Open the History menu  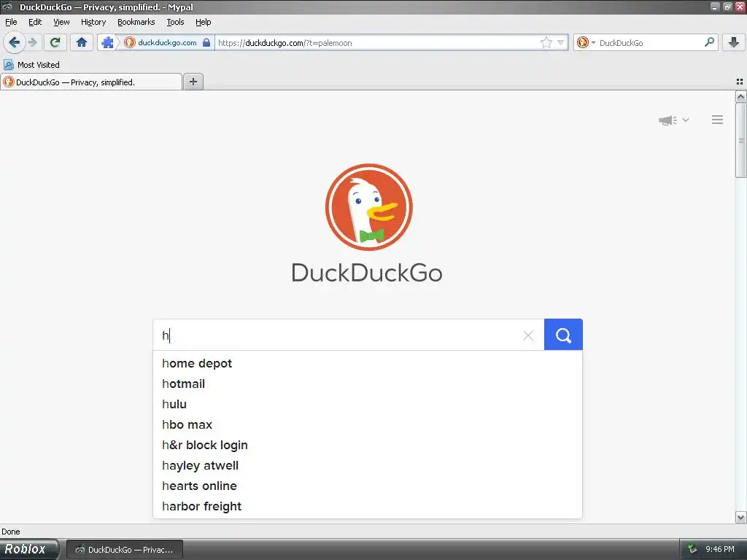pyautogui.click(x=93, y=22)
